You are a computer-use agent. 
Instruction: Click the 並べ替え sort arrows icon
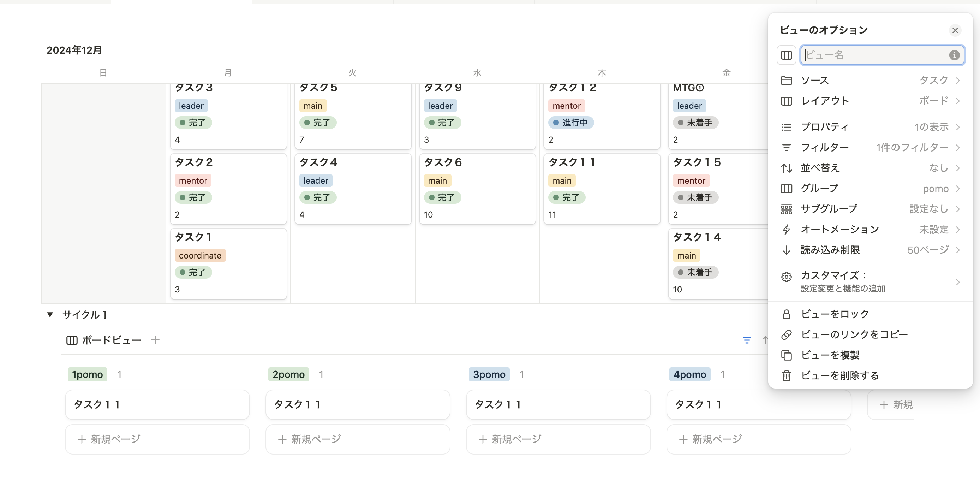click(x=786, y=168)
